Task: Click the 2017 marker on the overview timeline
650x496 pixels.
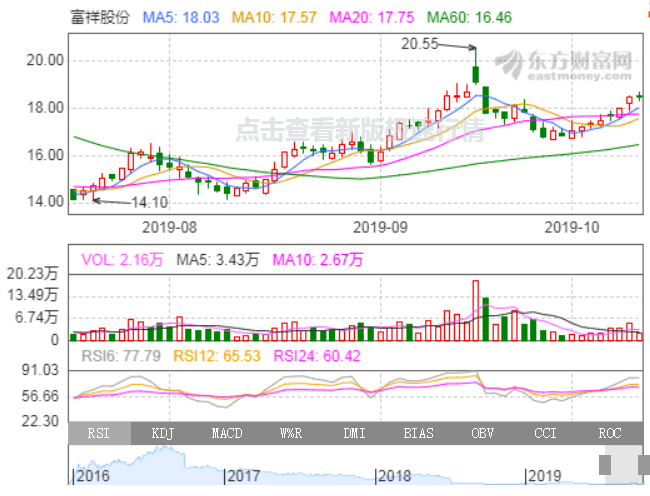Action: tap(242, 476)
